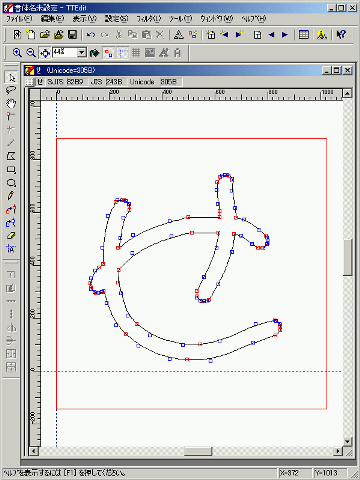The image size is (360, 480).
Task: Zoom out with magnifier minus
Action: pyautogui.click(x=31, y=53)
